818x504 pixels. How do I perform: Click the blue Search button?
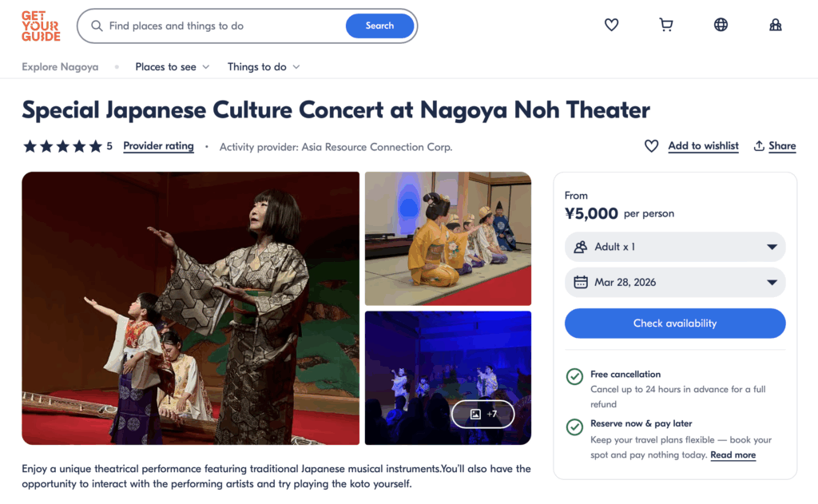(x=379, y=26)
